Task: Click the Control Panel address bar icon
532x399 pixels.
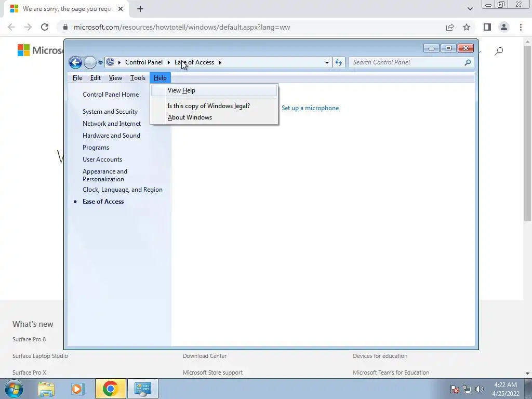Action: 110,62
